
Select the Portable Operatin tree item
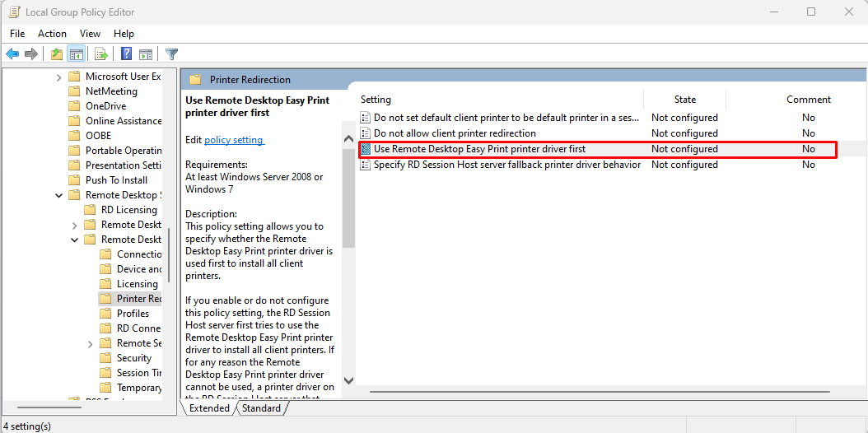pyautogui.click(x=123, y=151)
